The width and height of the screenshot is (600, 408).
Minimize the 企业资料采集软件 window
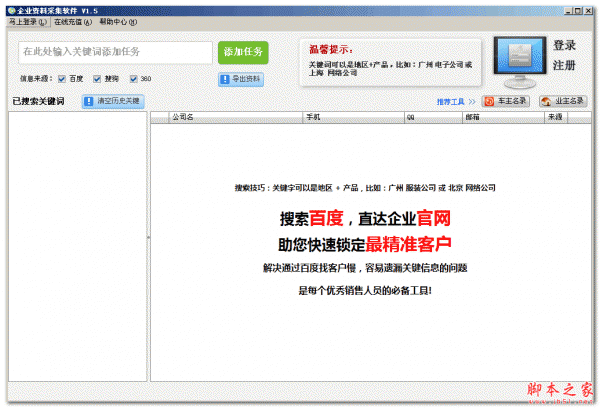click(568, 11)
